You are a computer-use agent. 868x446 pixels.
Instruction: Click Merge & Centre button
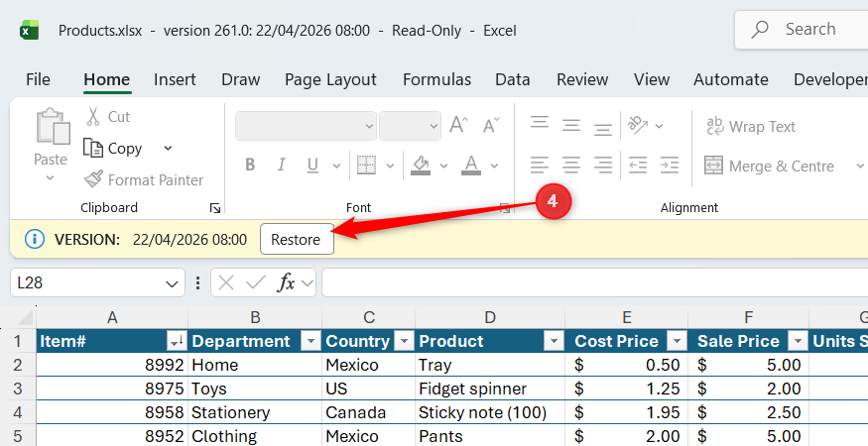(x=769, y=166)
